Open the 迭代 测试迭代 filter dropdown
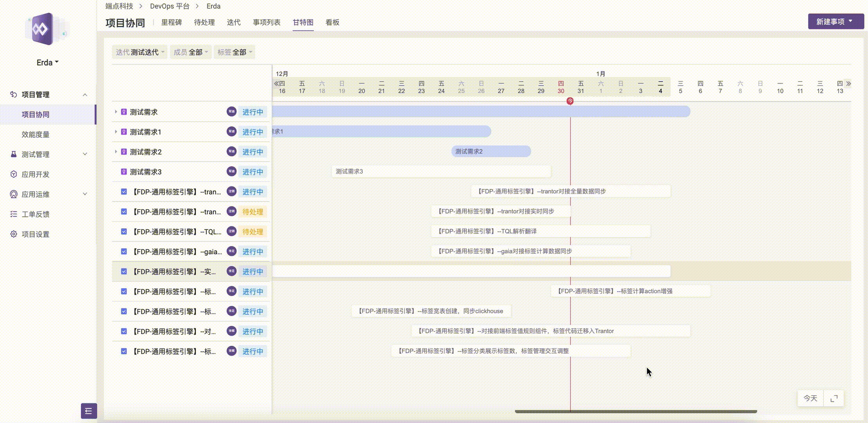The width and height of the screenshot is (868, 423). [x=139, y=51]
